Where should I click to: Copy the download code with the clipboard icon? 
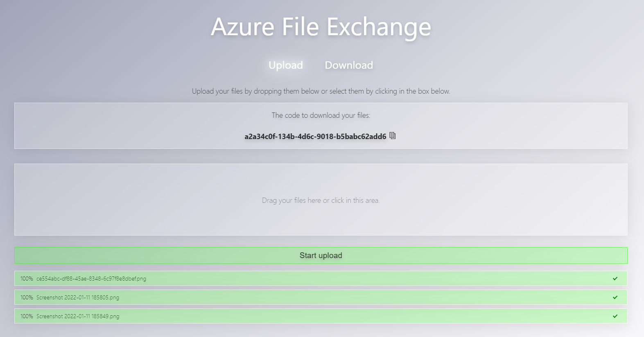click(393, 136)
